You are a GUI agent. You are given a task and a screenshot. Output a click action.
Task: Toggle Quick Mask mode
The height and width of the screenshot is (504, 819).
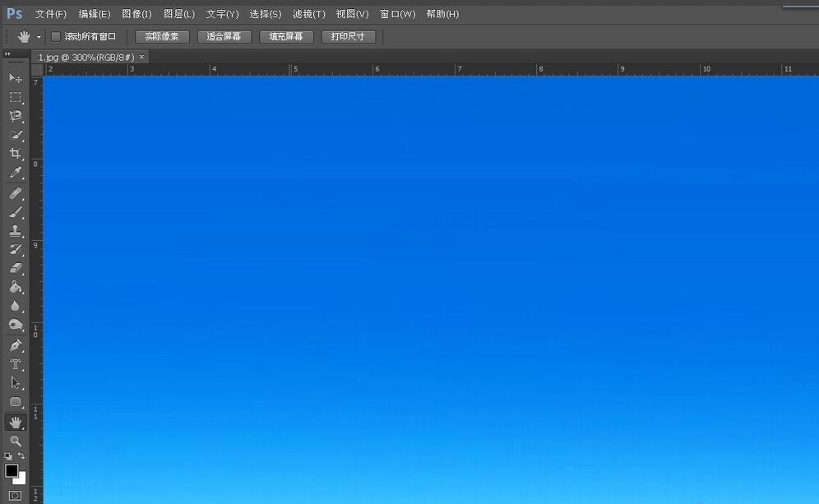15,496
